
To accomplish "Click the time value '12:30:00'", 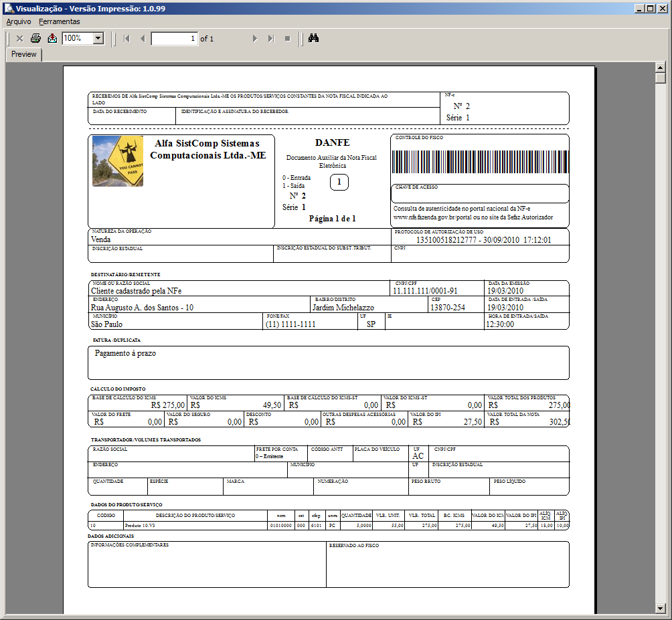I will click(x=500, y=324).
